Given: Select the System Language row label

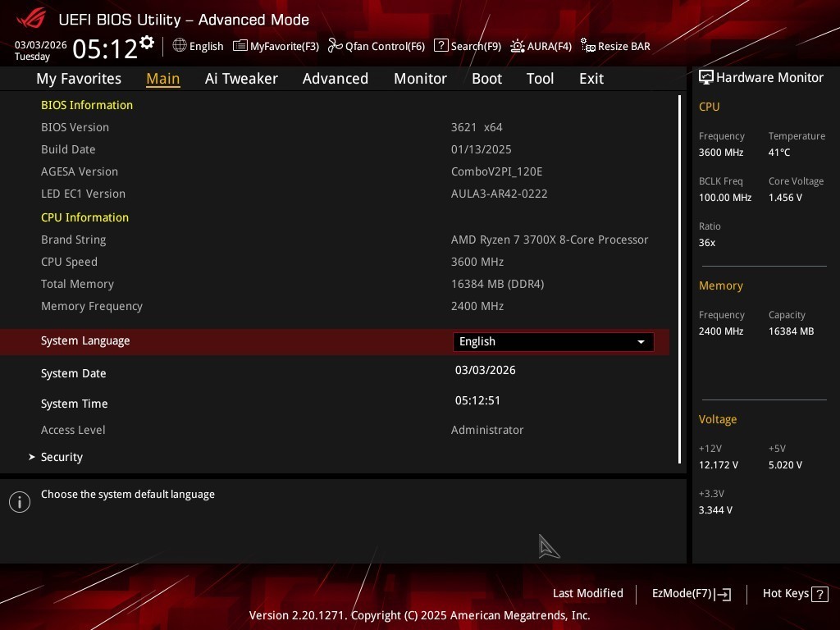Looking at the screenshot, I should click(x=85, y=340).
